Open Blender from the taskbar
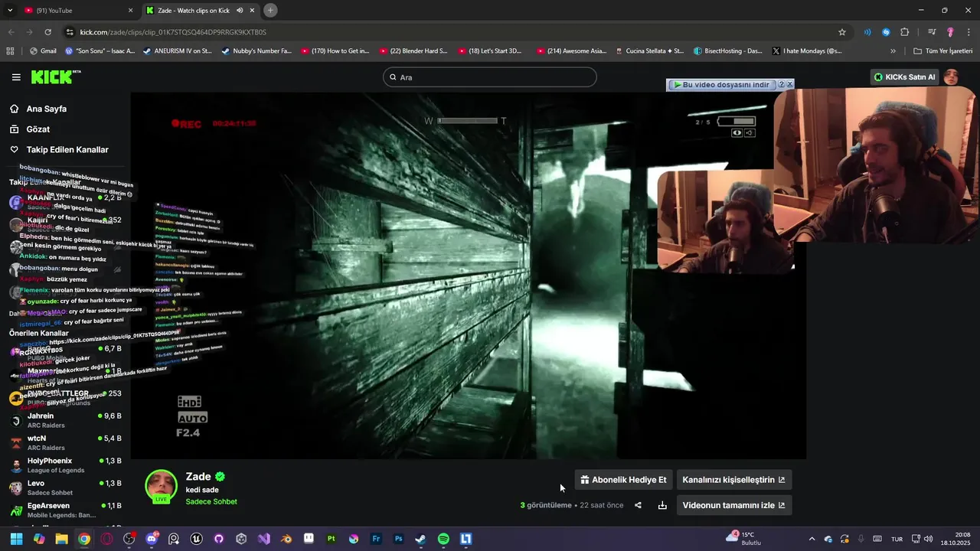The width and height of the screenshot is (980, 551). click(286, 539)
